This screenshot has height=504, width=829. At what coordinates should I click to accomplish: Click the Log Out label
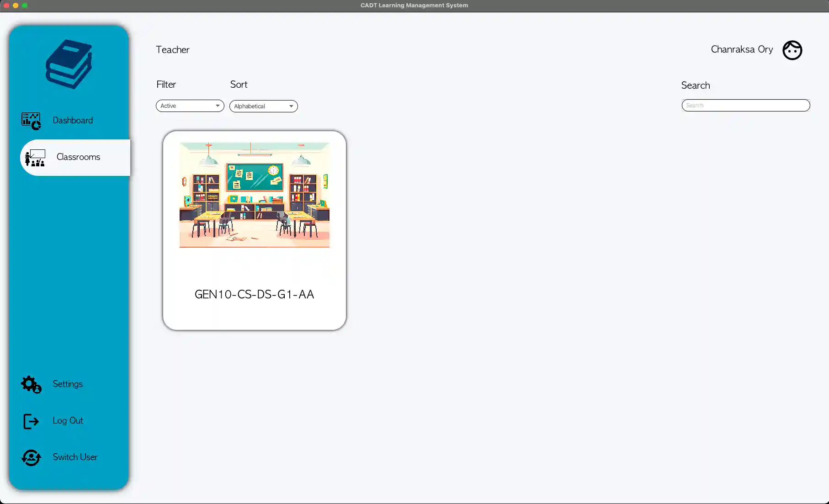tap(68, 420)
